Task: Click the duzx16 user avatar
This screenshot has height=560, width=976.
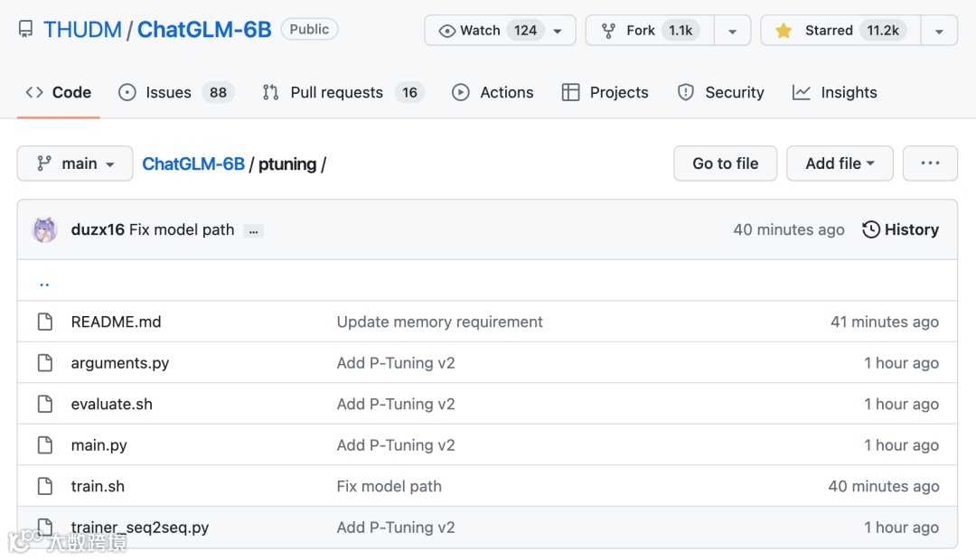Action: coord(44,229)
